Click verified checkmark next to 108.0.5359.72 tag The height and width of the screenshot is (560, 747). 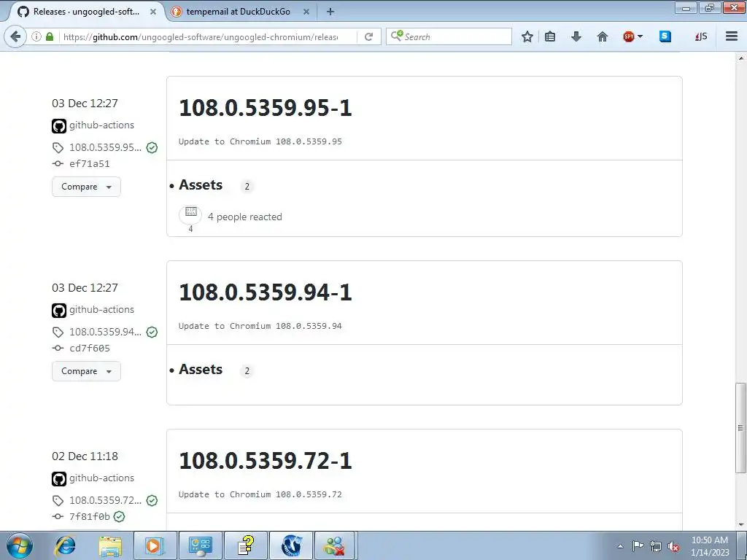tap(152, 500)
